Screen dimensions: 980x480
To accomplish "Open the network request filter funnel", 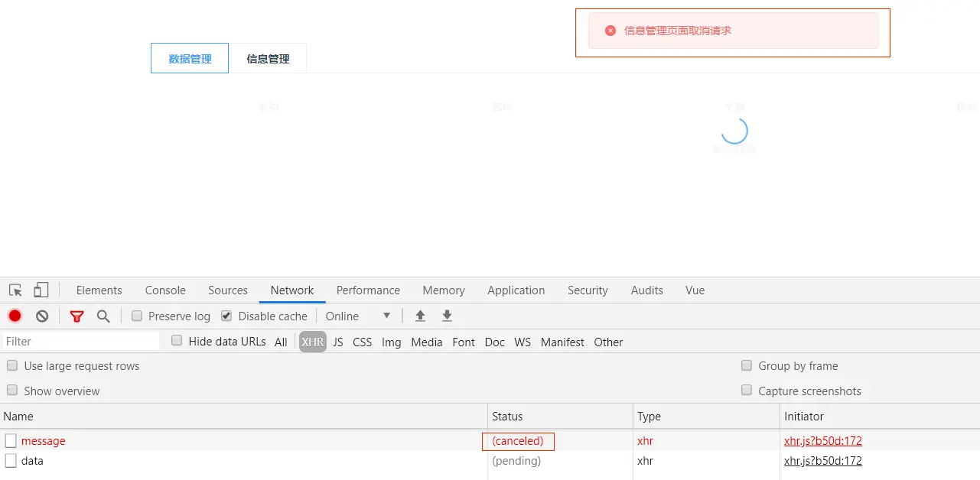I will click(77, 316).
